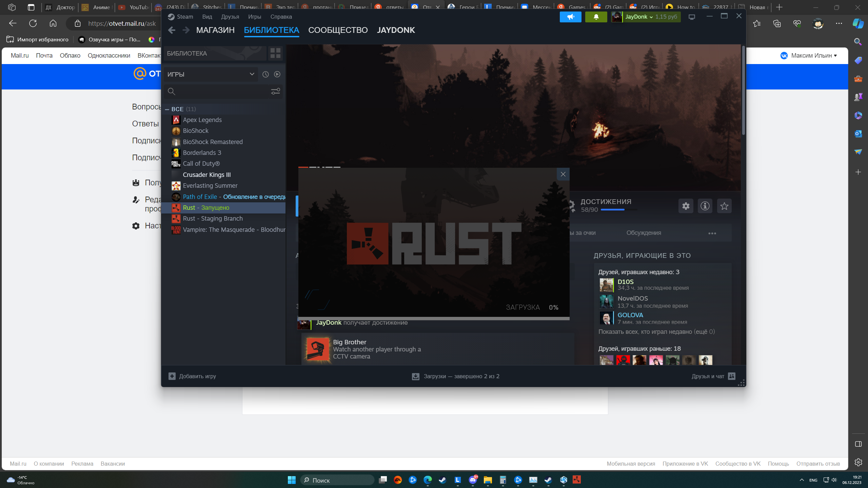The image size is (868, 488).
Task: Click Показать всех, кто играл недавно
Action: [x=656, y=332]
